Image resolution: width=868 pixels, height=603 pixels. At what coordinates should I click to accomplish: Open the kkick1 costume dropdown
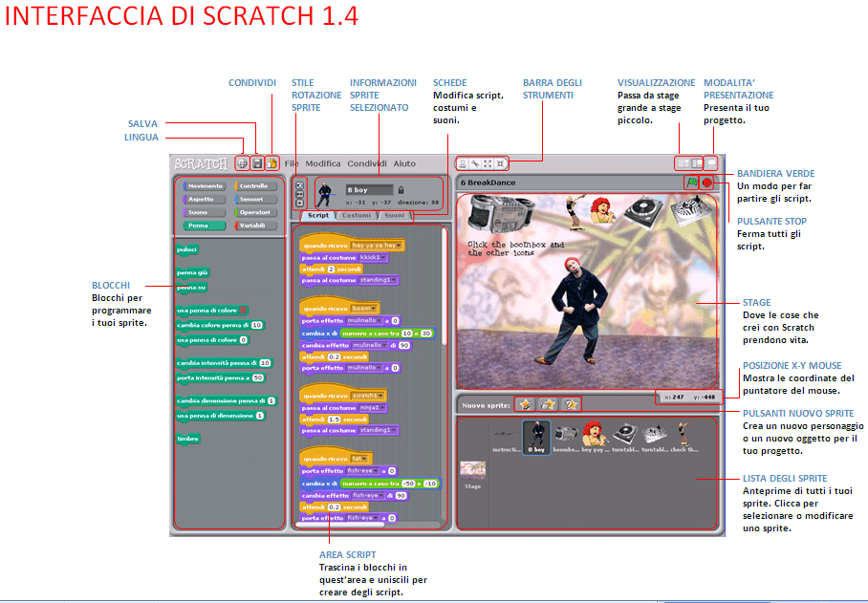tap(373, 258)
